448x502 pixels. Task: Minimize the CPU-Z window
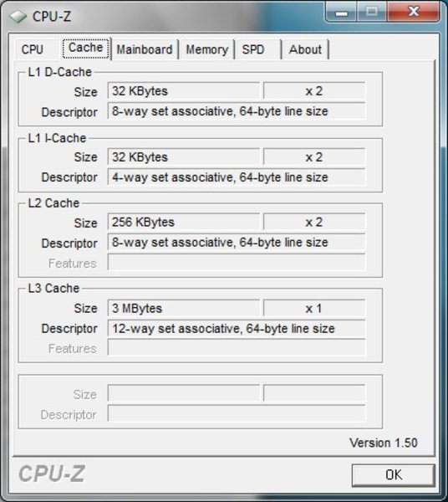coord(341,13)
